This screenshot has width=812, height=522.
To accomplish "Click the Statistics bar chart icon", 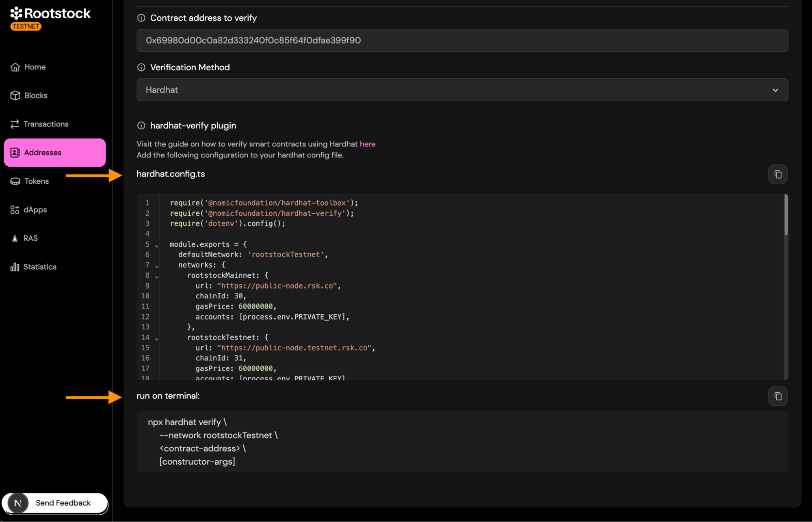I will [x=15, y=267].
